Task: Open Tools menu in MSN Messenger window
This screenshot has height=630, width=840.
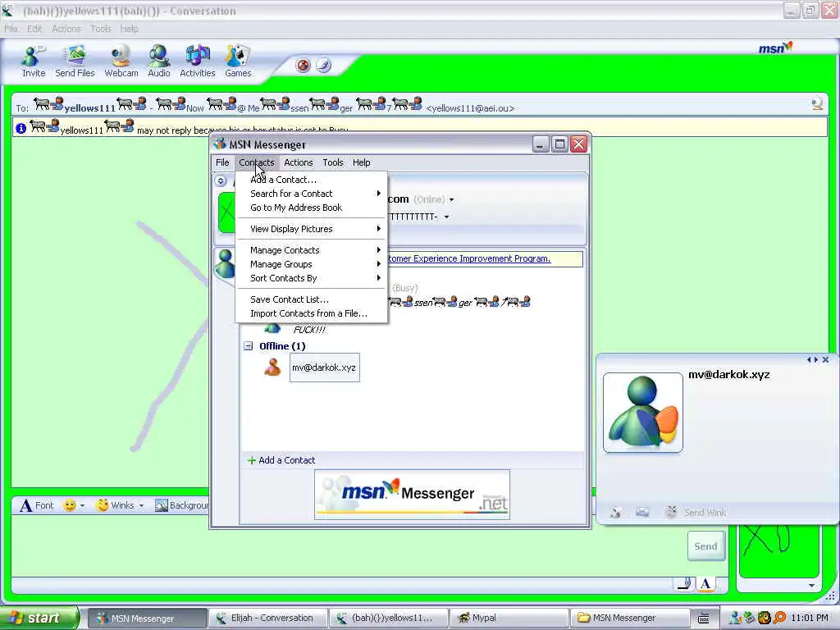Action: pos(333,162)
